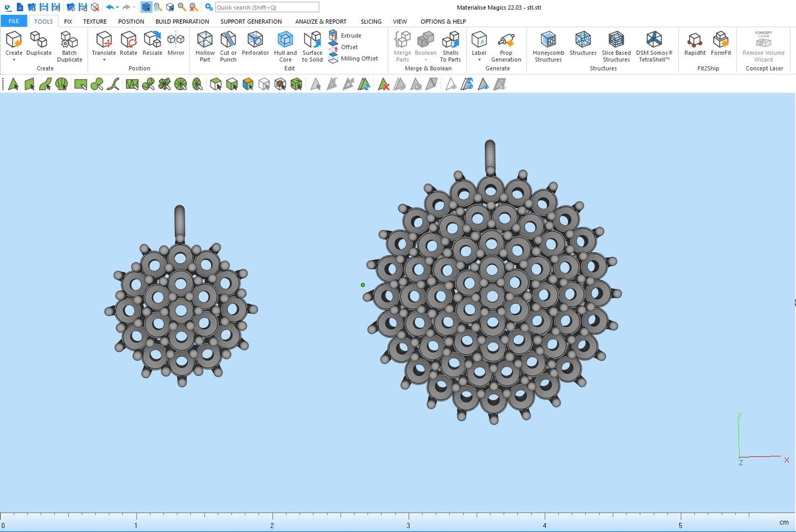The width and height of the screenshot is (796, 532).
Task: Open the POSITION tab
Action: point(131,22)
